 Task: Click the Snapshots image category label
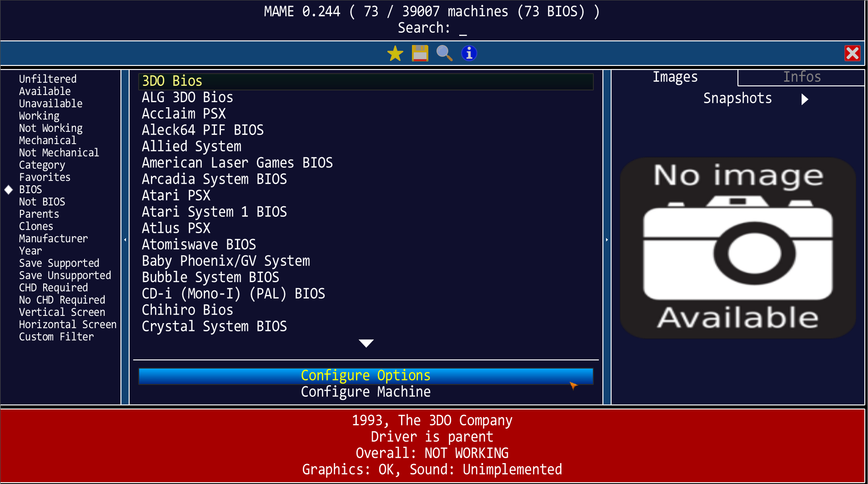tap(738, 99)
